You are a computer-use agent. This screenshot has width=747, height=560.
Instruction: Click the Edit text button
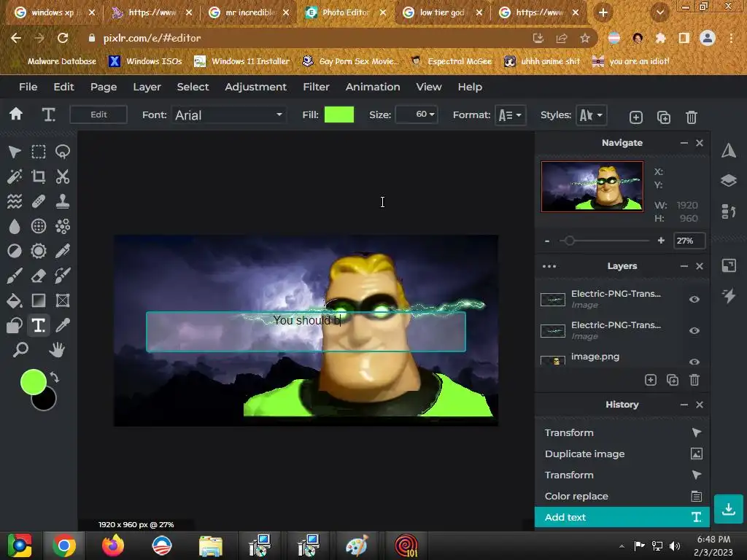(x=98, y=114)
